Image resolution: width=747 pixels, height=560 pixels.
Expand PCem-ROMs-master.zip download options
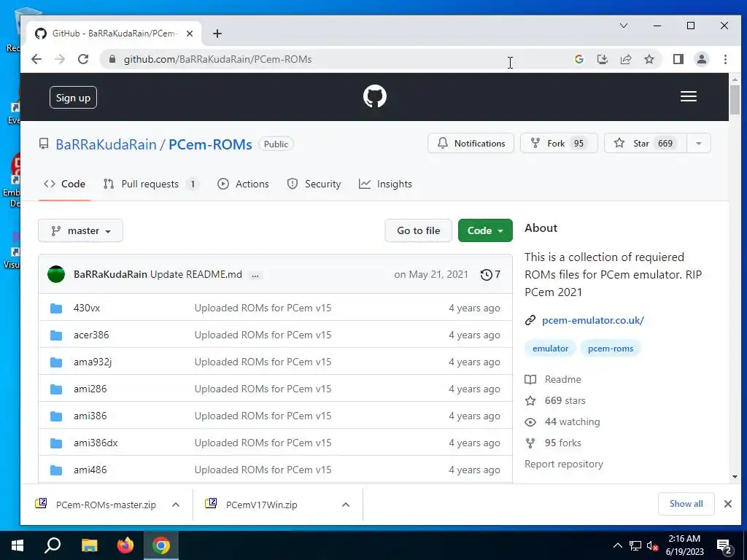click(x=176, y=505)
